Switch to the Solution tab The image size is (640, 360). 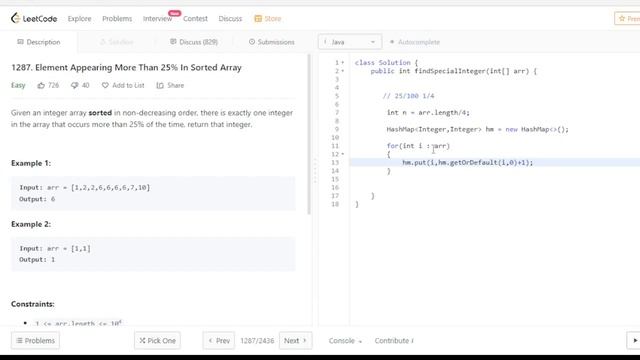[117, 42]
